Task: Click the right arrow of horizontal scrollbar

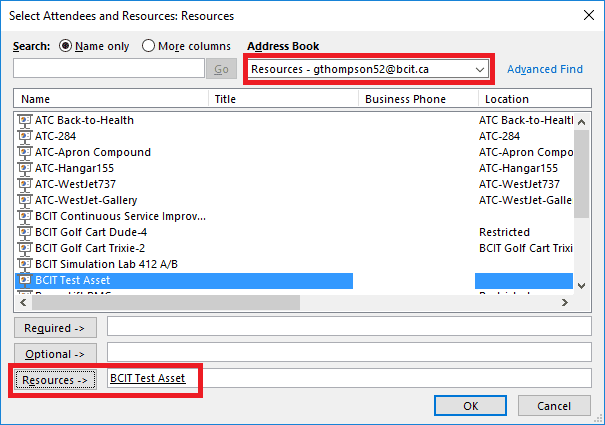Action: click(564, 303)
